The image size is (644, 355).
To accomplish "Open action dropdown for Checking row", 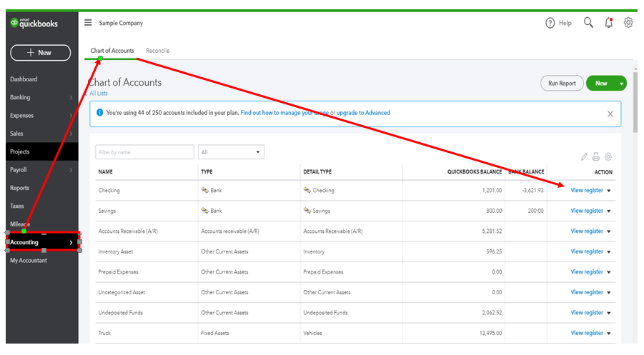I will (609, 191).
